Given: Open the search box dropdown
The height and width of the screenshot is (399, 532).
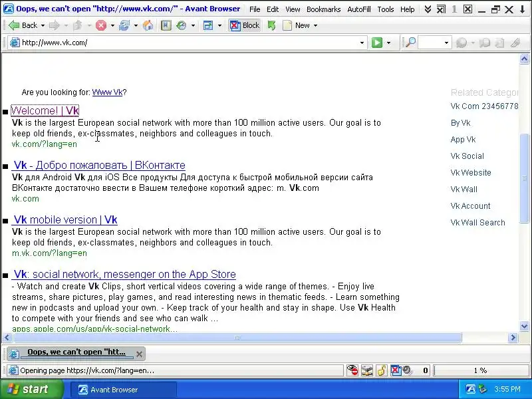Looking at the screenshot, I should click(446, 43).
